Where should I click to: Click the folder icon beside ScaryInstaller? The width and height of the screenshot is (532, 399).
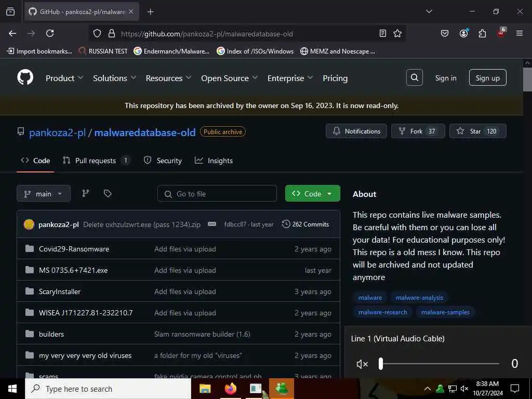pyautogui.click(x=30, y=291)
